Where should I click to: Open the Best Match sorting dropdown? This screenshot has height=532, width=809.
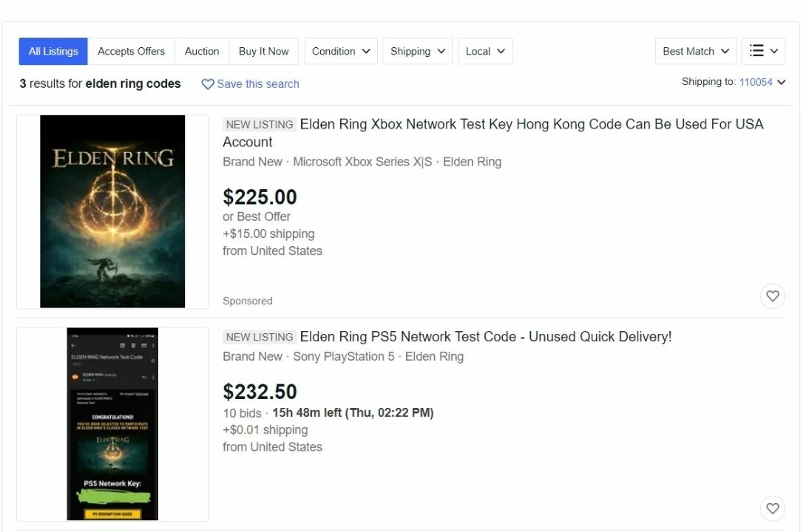click(694, 51)
